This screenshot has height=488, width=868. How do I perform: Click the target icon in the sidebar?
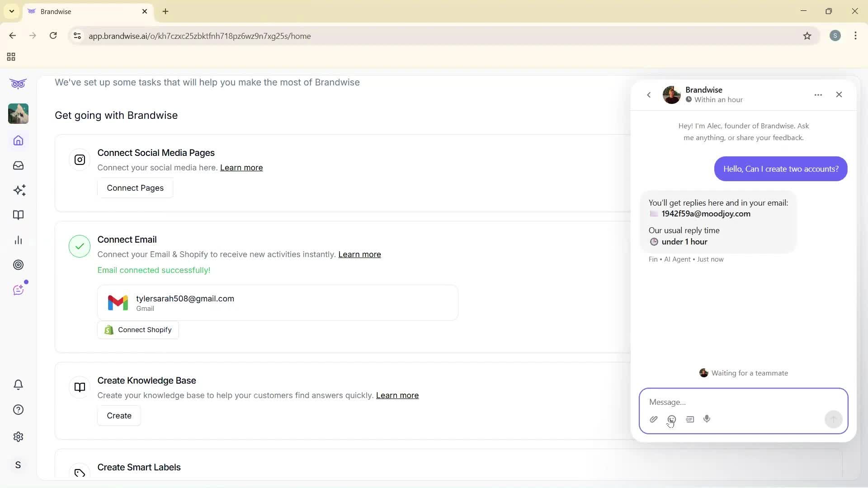click(18, 265)
